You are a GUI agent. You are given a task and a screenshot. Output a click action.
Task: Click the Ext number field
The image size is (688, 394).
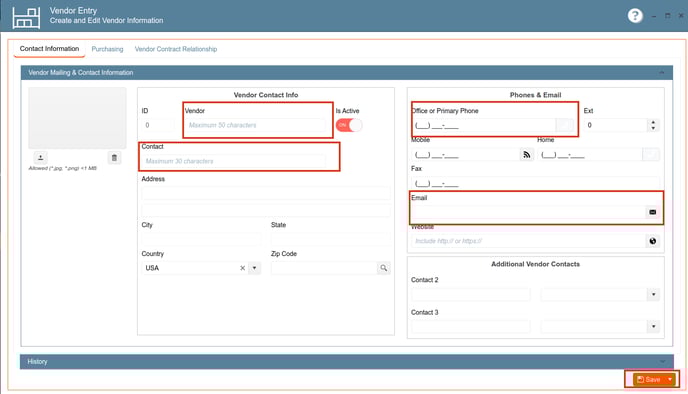(x=616, y=125)
